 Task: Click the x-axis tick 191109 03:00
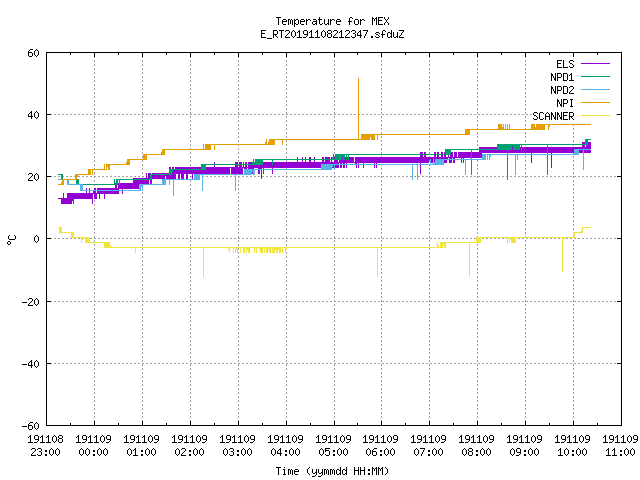coord(238,446)
